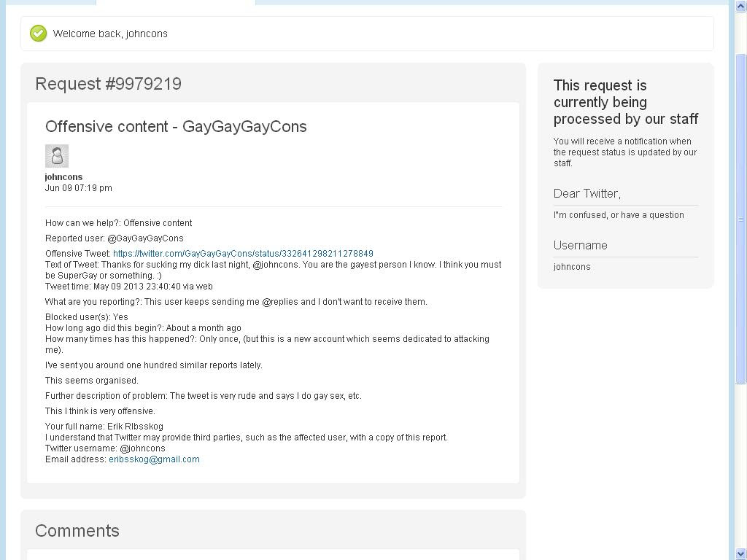This screenshot has height=560, width=747.
Task: Click the vertical scrollbar thumb
Action: coord(741,219)
